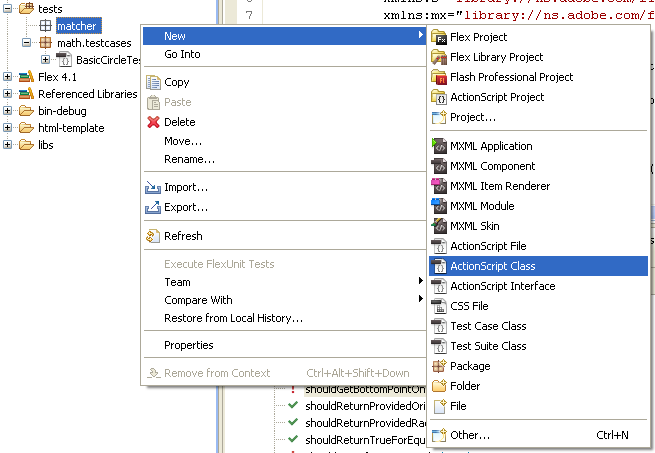This screenshot has width=655, height=453.
Task: Select ActionScript Class menu entry
Action: (x=492, y=266)
